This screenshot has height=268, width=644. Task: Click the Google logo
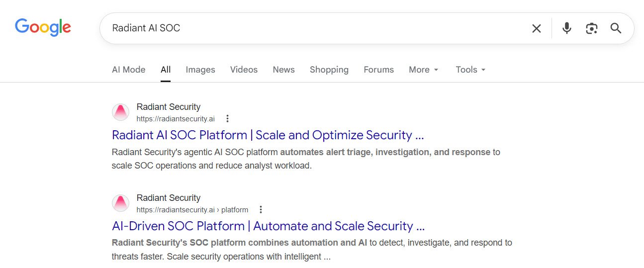[43, 28]
